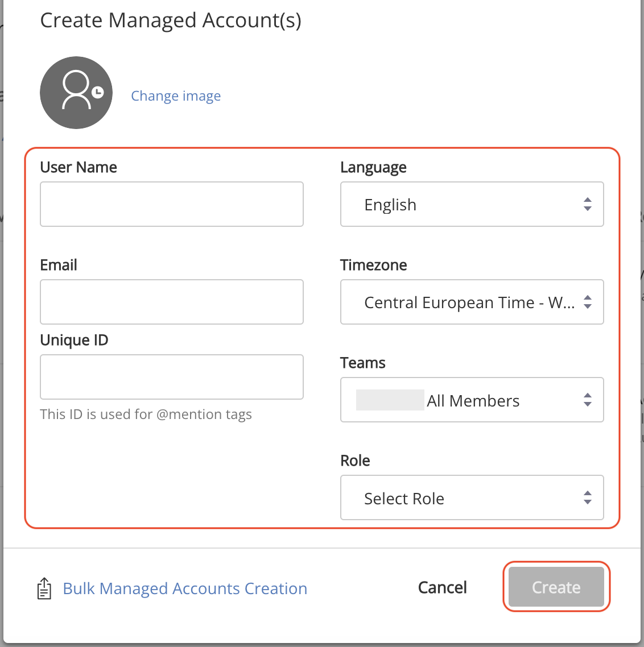The width and height of the screenshot is (644, 647).
Task: Click inside the User Name field
Action: pos(171,204)
